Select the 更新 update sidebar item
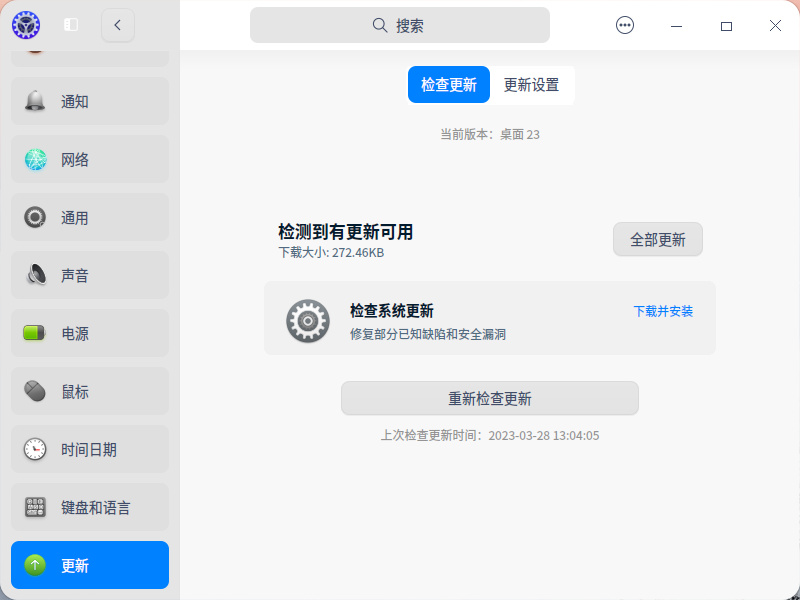This screenshot has height=600, width=800. 89,564
